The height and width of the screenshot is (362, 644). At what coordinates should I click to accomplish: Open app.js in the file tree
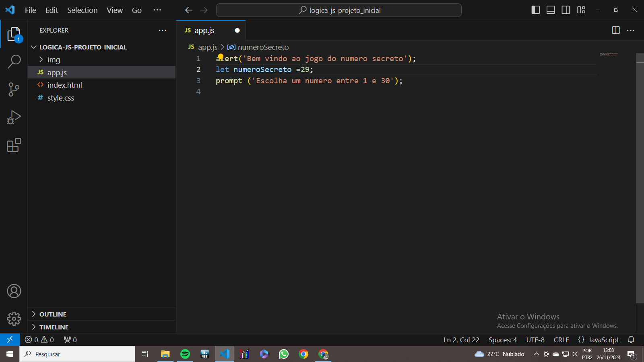[x=102, y=72]
